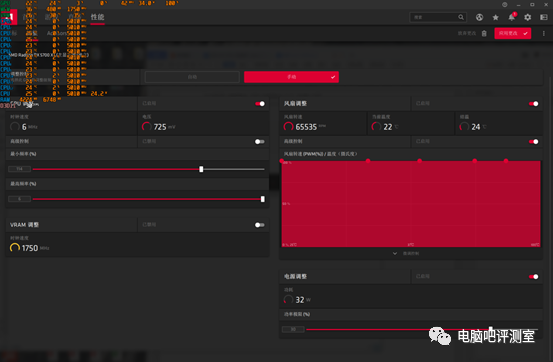553x362 pixels.
Task: Click the power limit percent value box
Action: tap(293, 329)
